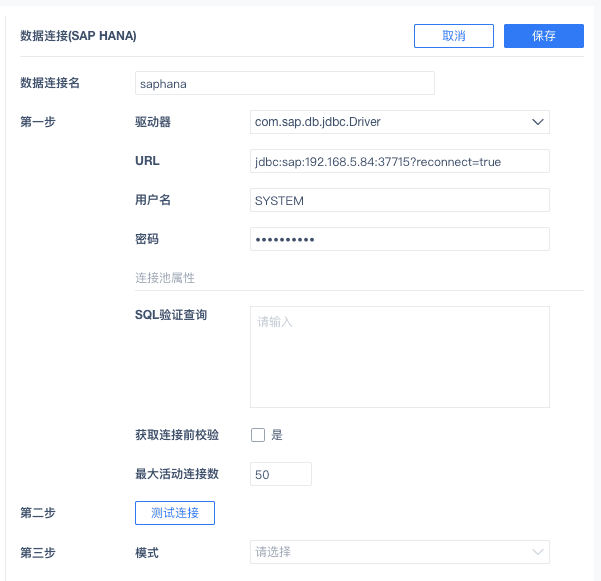Click into the SQL验证查询 text area

400,357
